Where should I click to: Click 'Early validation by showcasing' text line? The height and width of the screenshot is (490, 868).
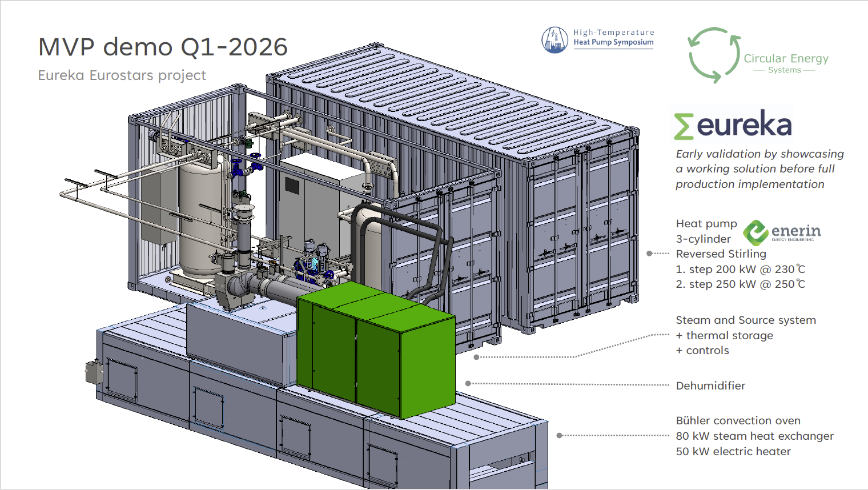[759, 154]
